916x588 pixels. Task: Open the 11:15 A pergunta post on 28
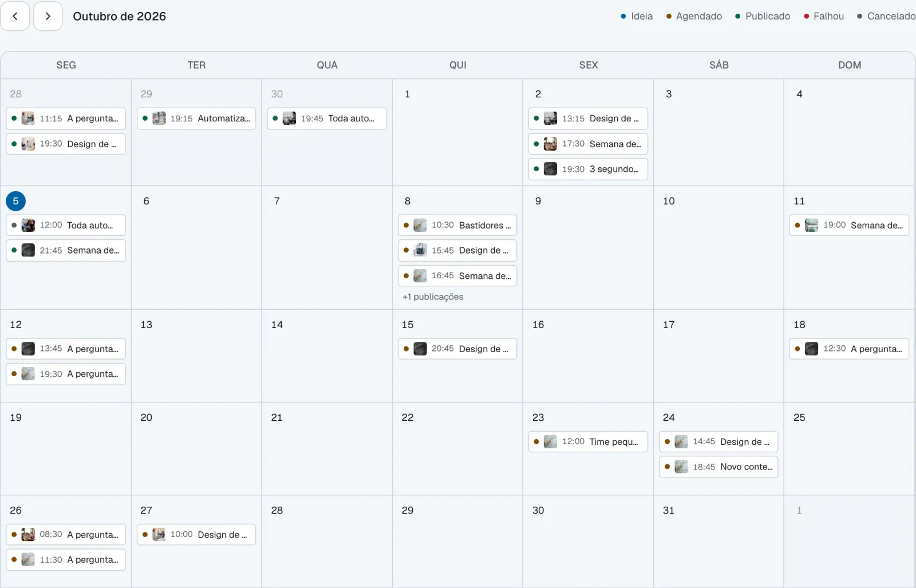click(66, 119)
